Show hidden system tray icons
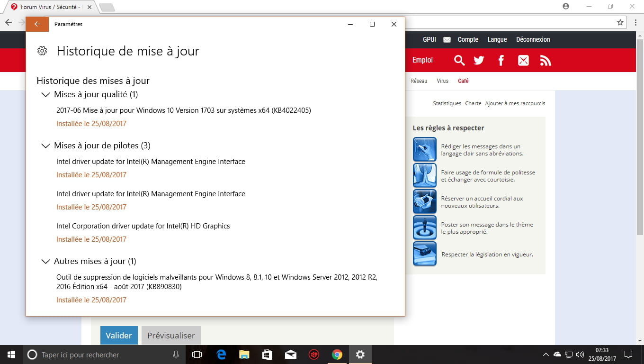The image size is (644, 364). coord(546,355)
